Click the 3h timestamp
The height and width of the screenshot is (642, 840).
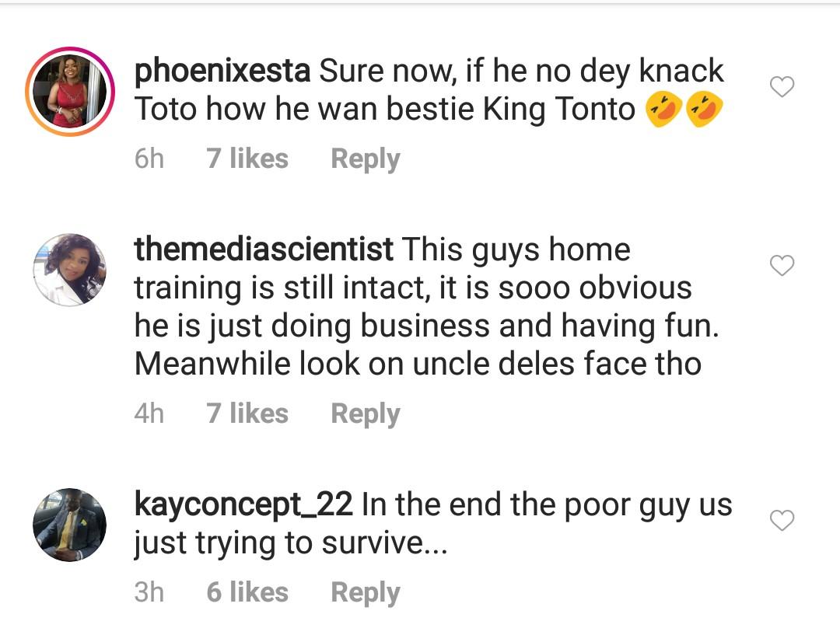click(x=149, y=592)
